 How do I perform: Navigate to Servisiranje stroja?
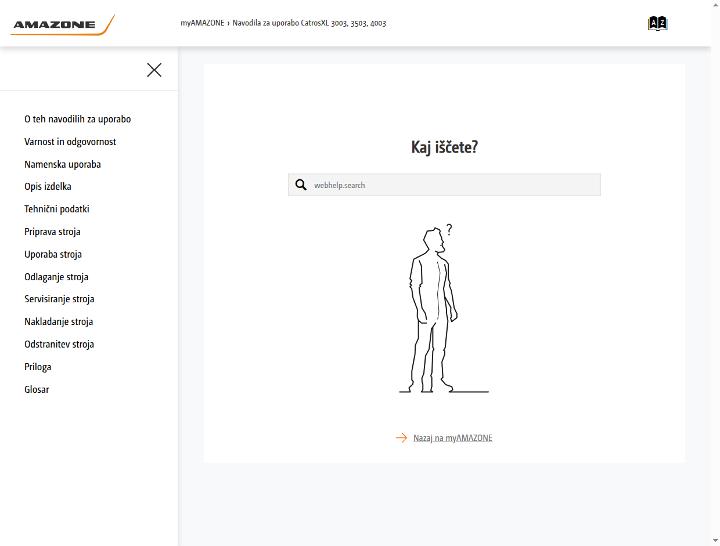[x=59, y=299]
